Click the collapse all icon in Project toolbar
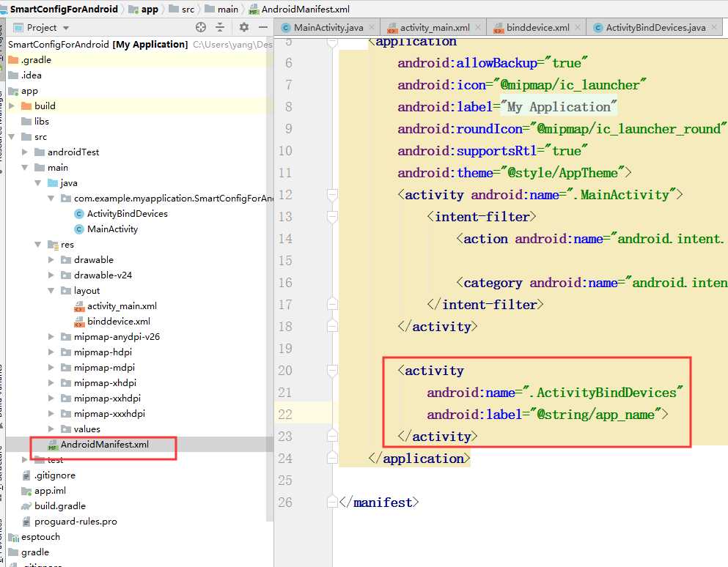 (220, 27)
